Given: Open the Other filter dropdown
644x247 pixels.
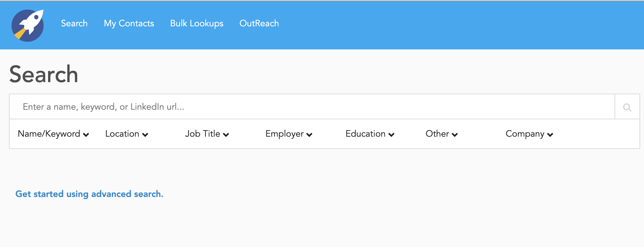Looking at the screenshot, I should coord(442,134).
